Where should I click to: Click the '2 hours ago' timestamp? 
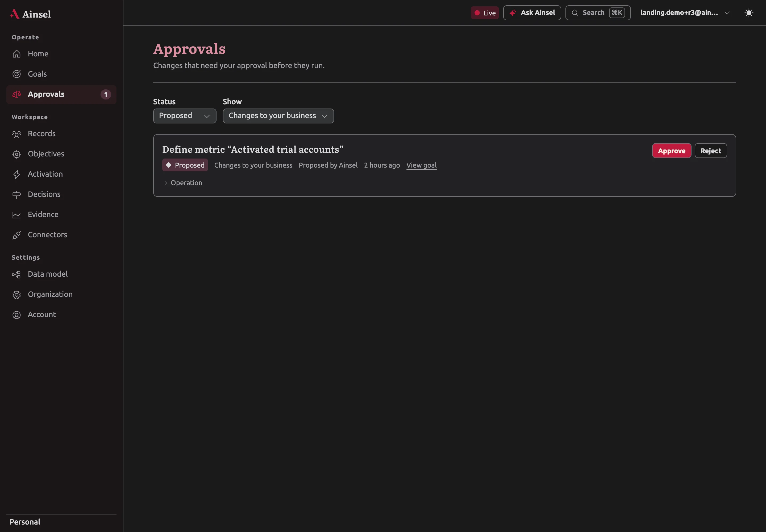382,165
